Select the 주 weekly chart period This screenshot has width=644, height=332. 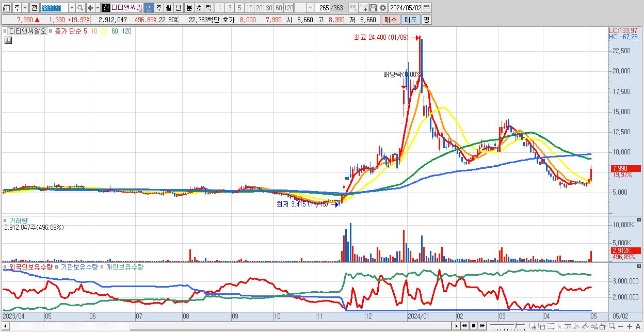[158, 8]
